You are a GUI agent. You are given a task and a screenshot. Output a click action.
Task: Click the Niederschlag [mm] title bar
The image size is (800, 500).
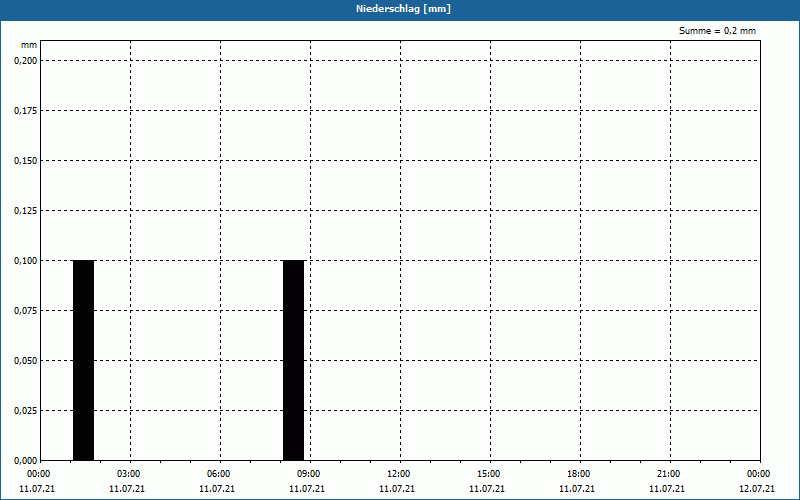[400, 10]
